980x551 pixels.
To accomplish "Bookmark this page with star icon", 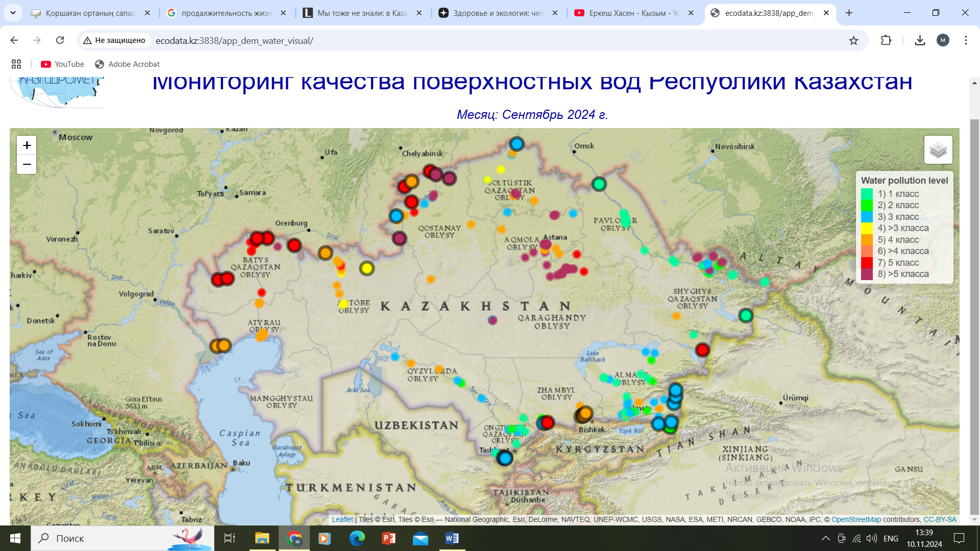I will coord(853,40).
